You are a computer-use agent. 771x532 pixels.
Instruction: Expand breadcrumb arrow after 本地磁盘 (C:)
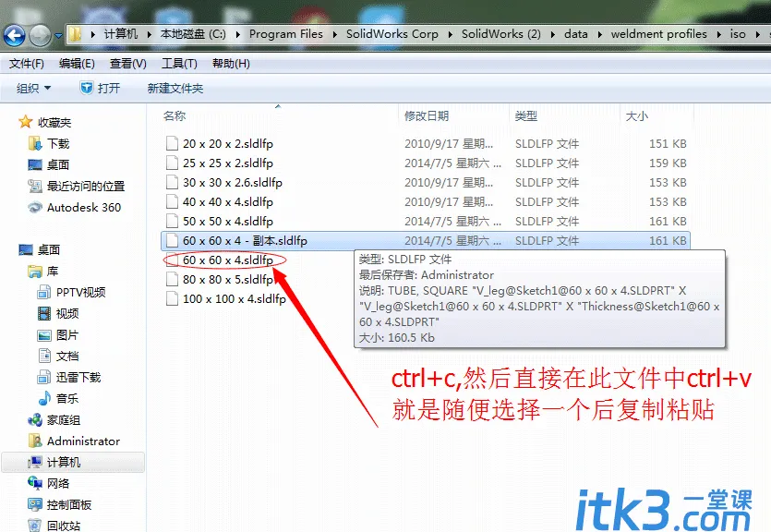[x=238, y=34]
